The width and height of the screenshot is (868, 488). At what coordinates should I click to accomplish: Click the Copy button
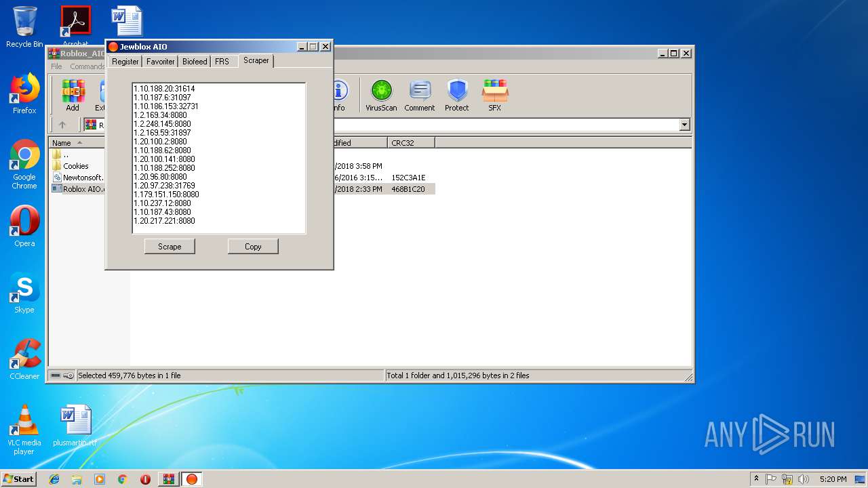[253, 247]
